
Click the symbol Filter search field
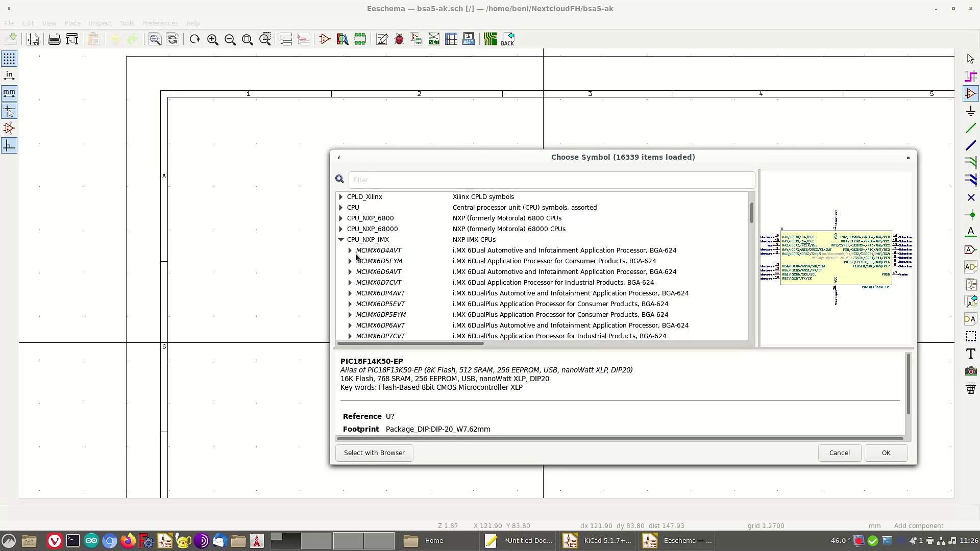pos(551,180)
